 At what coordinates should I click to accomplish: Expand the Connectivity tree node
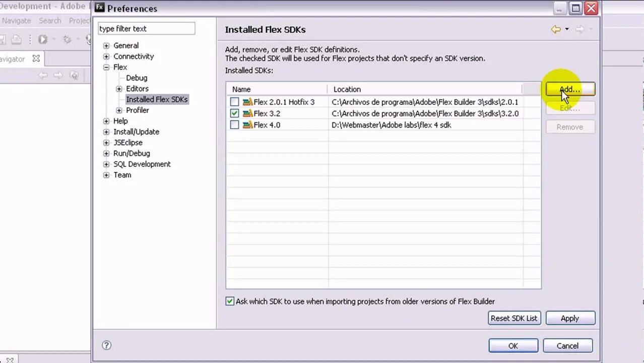click(106, 56)
